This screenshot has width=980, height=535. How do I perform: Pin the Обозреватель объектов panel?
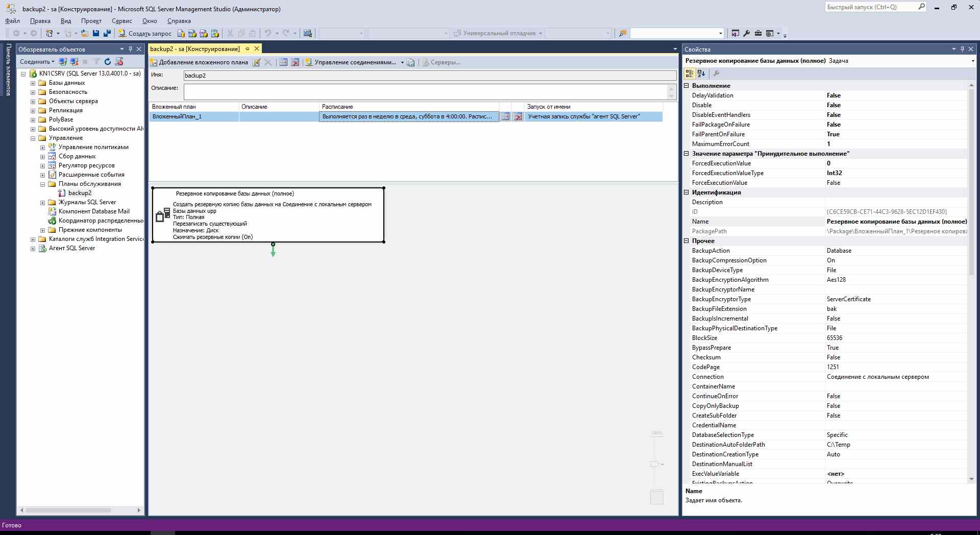coord(130,49)
